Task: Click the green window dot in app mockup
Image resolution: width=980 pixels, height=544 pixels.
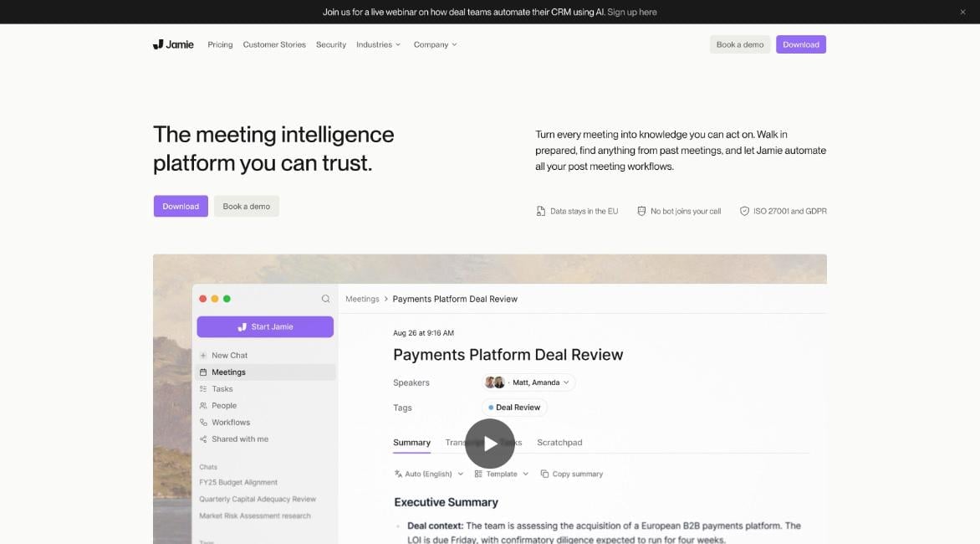Action: tap(227, 299)
